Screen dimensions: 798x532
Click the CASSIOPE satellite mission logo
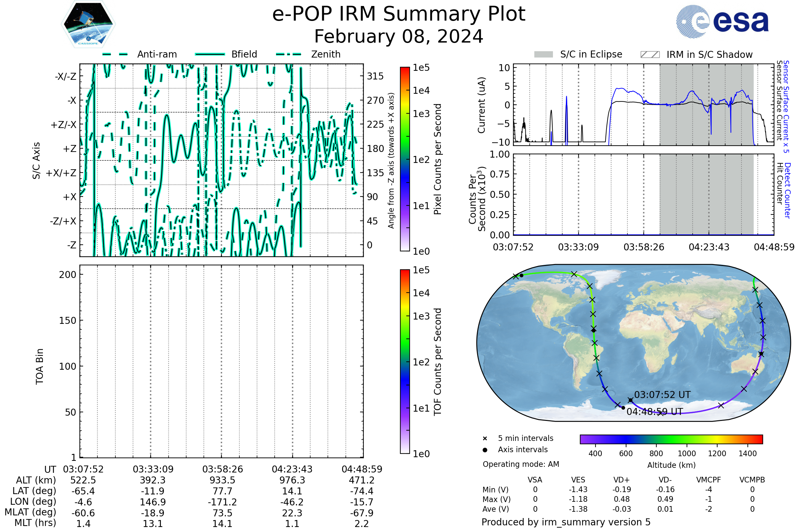[x=88, y=24]
